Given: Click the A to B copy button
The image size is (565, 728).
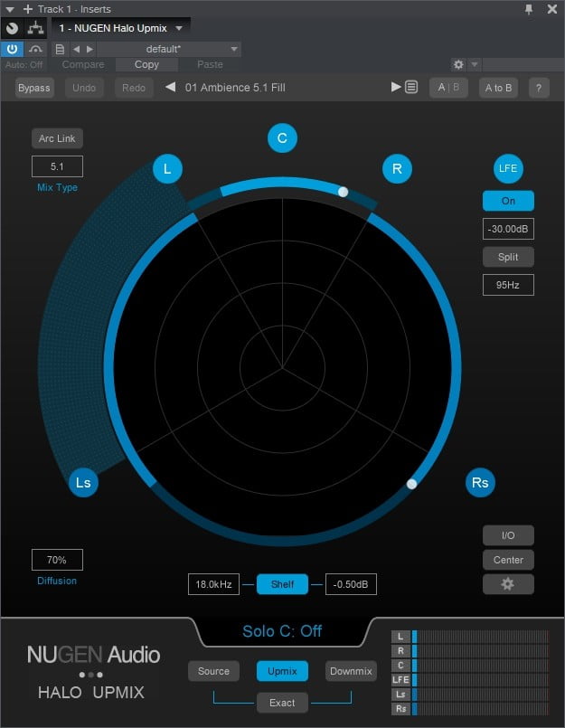Looking at the screenshot, I should pos(499,88).
